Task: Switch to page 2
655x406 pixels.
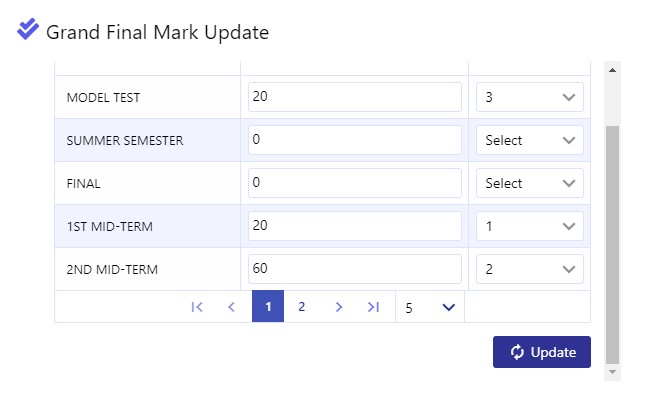Action: click(x=302, y=307)
